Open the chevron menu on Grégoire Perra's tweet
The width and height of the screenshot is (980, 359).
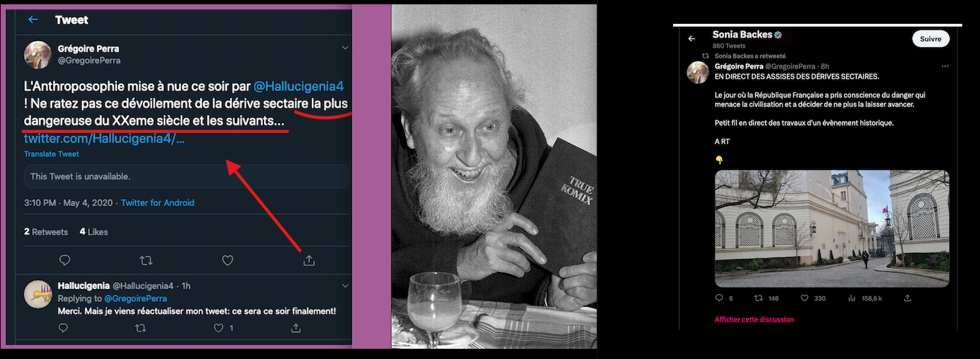click(345, 48)
